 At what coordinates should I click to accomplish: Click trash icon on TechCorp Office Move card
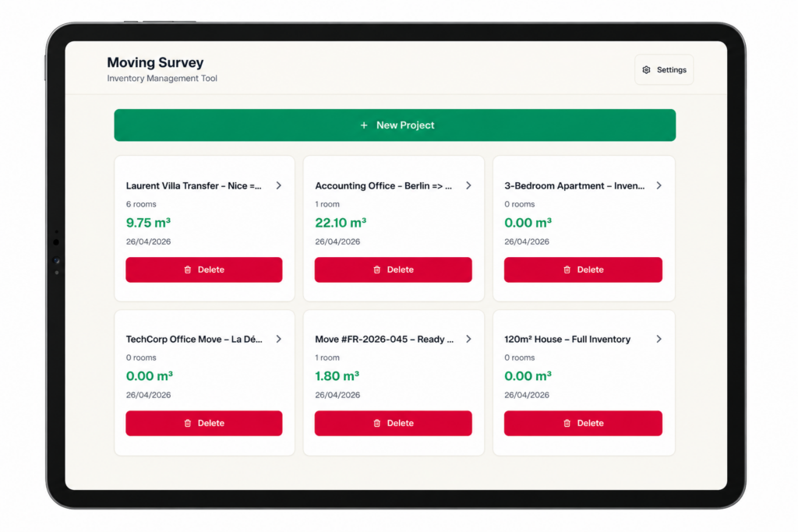click(x=187, y=424)
